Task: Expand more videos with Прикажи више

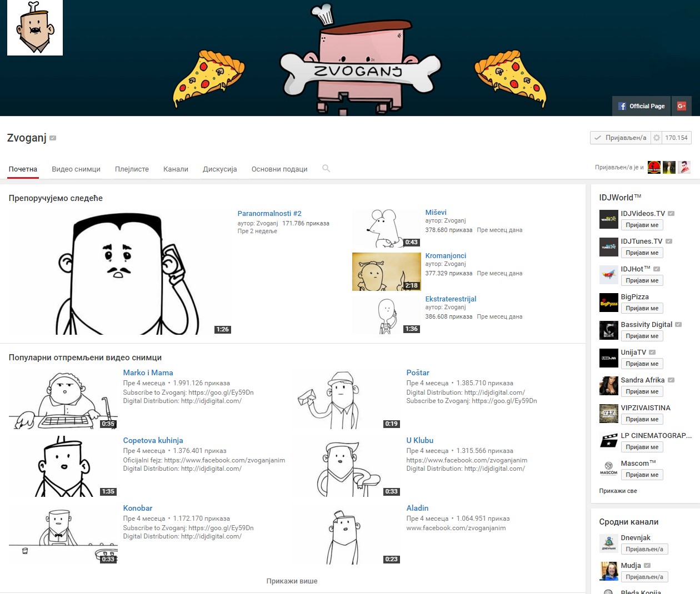Action: click(292, 581)
